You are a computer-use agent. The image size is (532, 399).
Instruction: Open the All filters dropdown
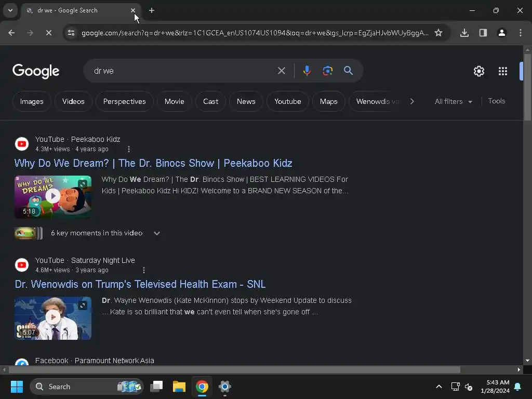pyautogui.click(x=453, y=101)
